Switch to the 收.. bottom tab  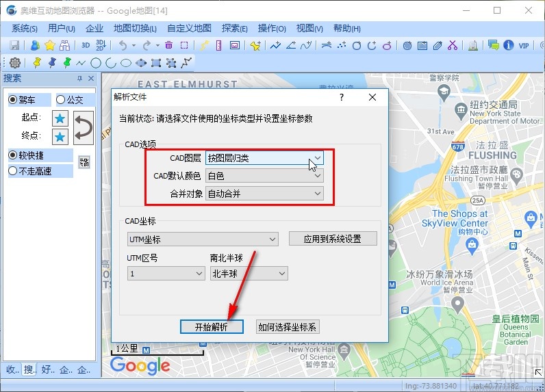coord(12,369)
